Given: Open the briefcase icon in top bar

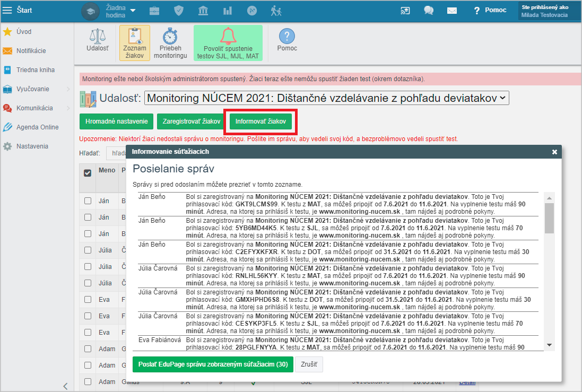Looking at the screenshot, I should [154, 11].
